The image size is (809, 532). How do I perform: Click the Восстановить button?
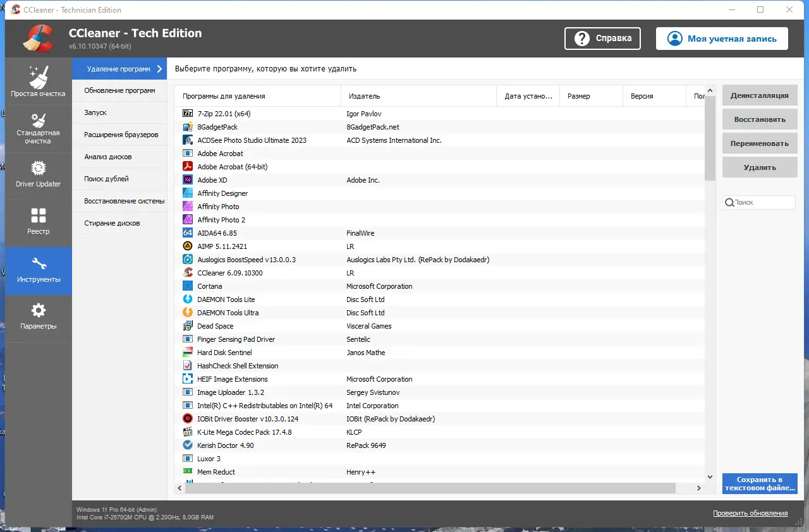click(x=760, y=119)
